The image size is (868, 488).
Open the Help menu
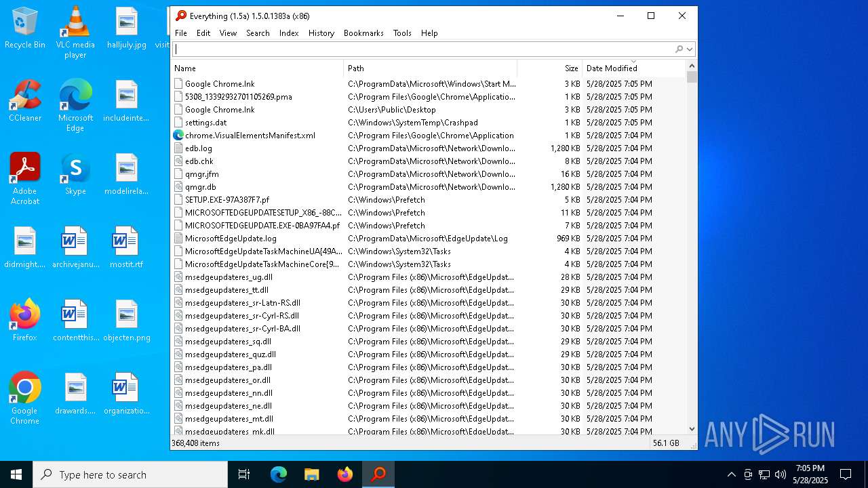click(x=429, y=33)
